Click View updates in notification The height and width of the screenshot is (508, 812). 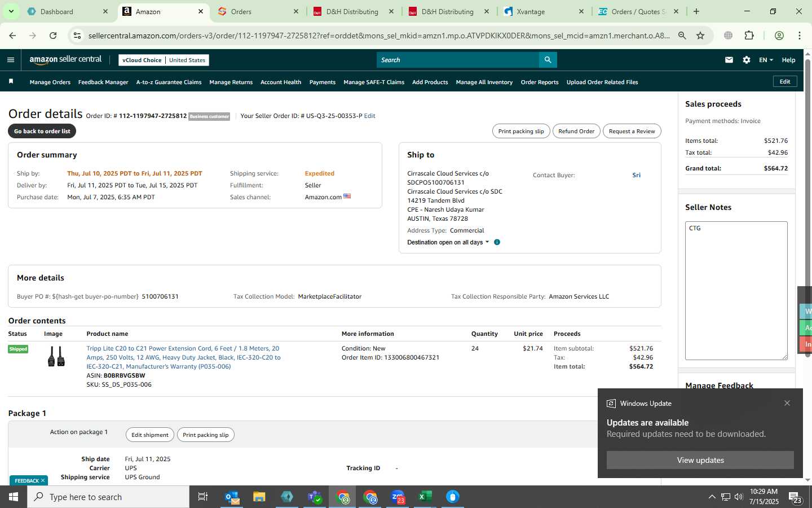tap(700, 460)
